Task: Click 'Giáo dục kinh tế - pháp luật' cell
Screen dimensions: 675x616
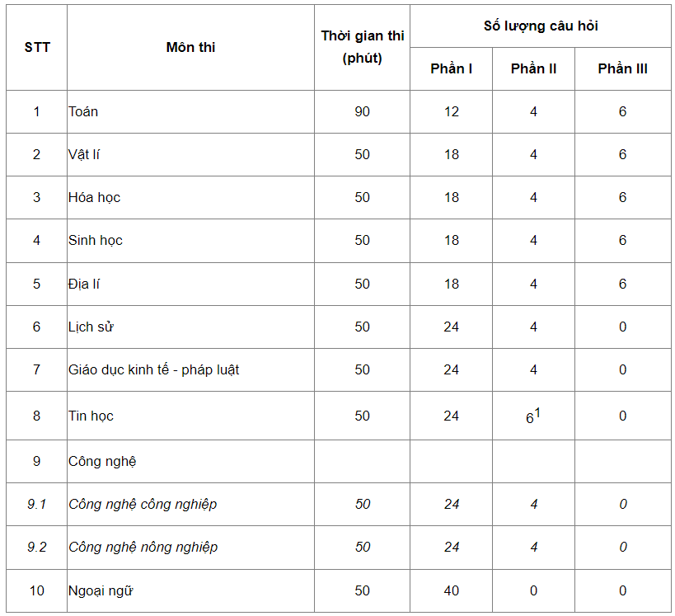Action: [190, 369]
